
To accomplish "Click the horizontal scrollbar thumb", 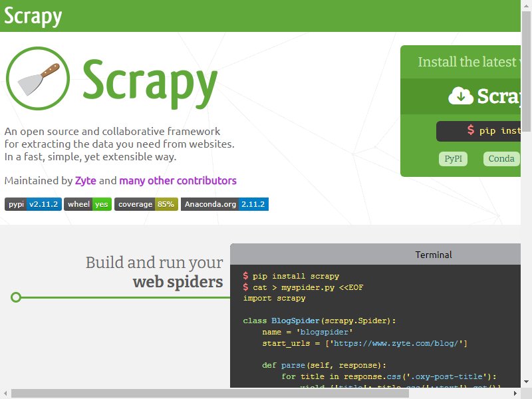I will point(210,393).
